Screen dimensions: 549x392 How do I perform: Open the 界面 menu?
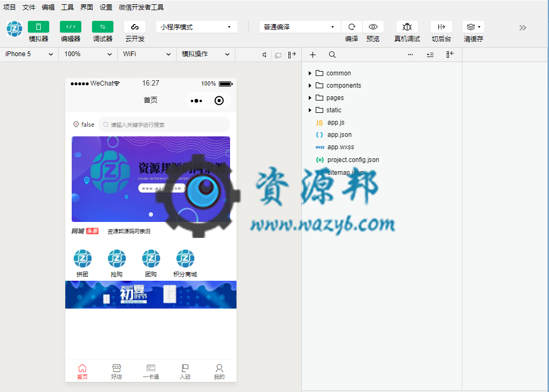coord(87,7)
